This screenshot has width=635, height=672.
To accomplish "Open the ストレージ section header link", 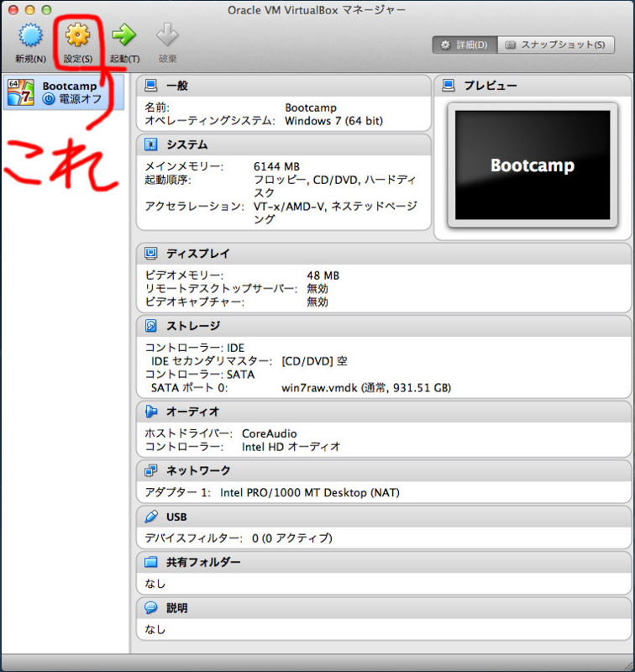I will (x=193, y=326).
